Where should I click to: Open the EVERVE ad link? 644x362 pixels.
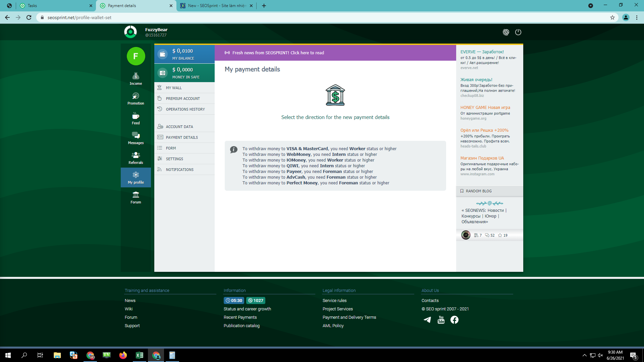(x=482, y=52)
